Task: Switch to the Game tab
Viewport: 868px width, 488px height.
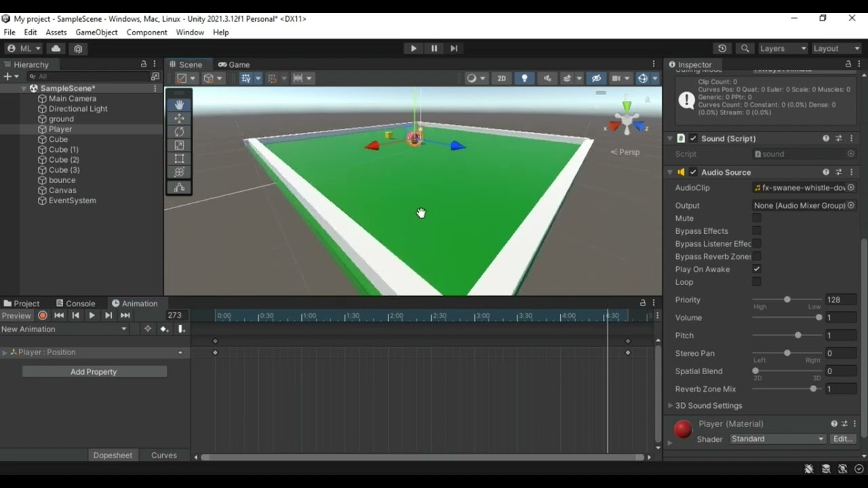Action: pos(233,64)
